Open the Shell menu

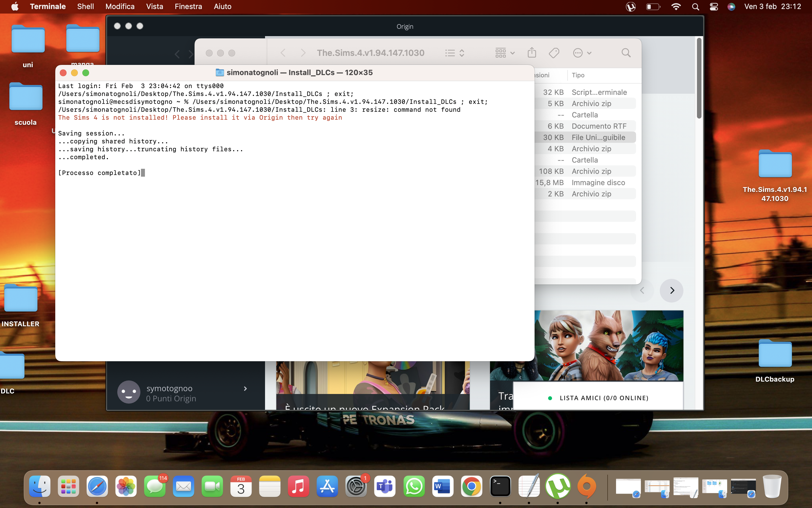(85, 6)
